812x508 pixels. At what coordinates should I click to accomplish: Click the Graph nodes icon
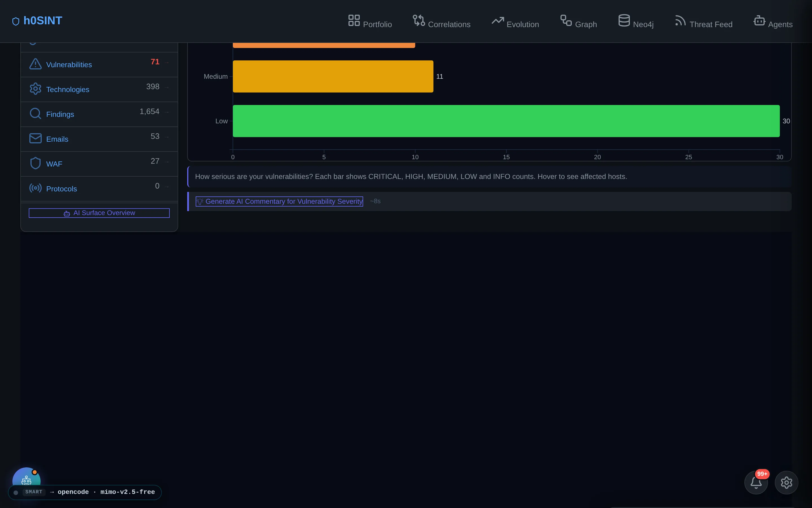[x=566, y=20]
